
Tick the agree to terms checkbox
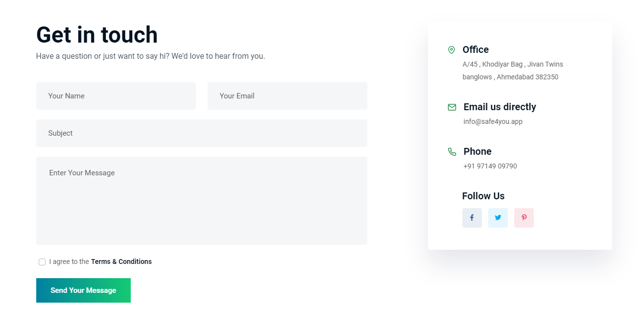point(42,262)
